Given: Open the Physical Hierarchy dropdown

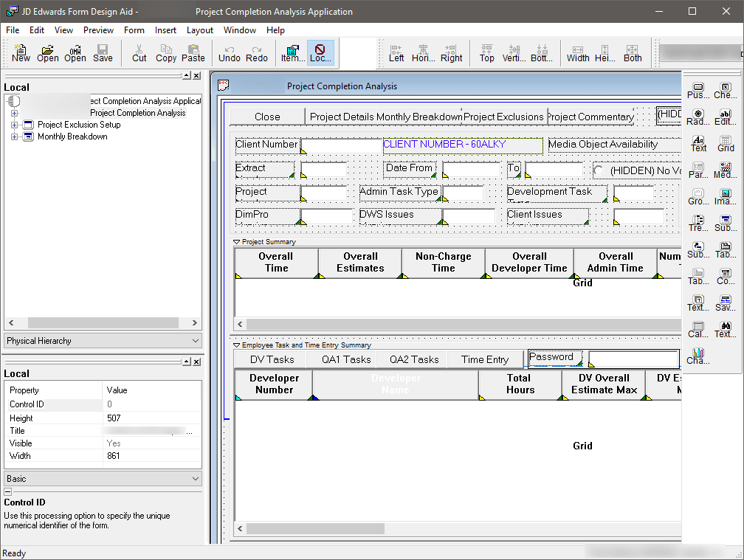Looking at the screenshot, I should (x=103, y=341).
